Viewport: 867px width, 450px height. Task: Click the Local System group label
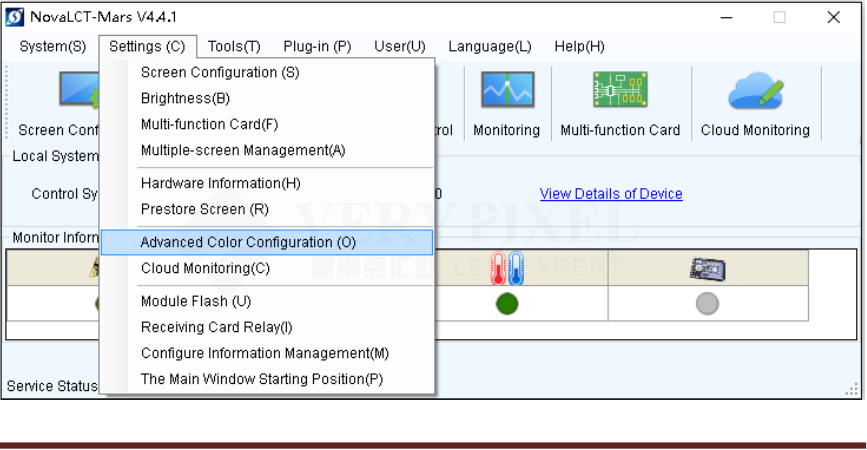coord(55,156)
